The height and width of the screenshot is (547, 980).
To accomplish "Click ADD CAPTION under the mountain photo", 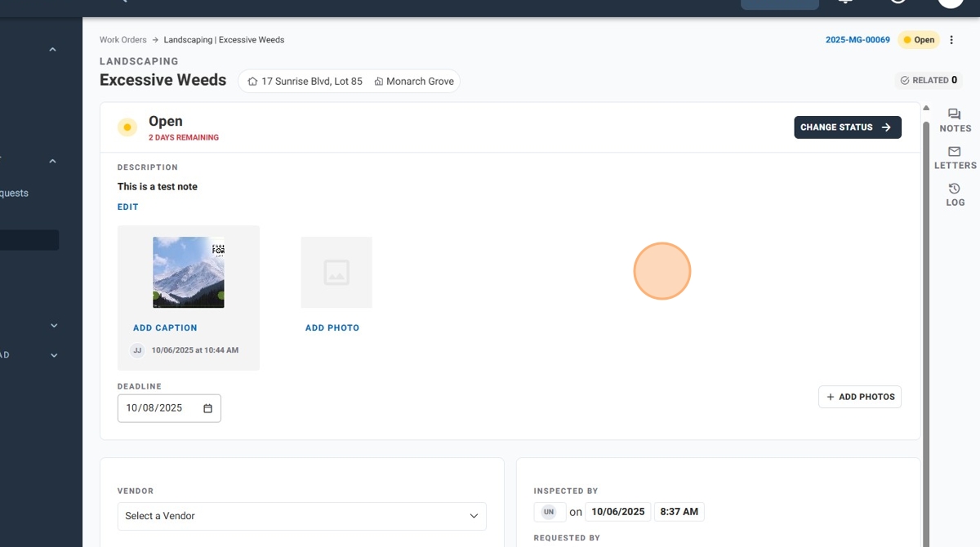I will click(165, 328).
